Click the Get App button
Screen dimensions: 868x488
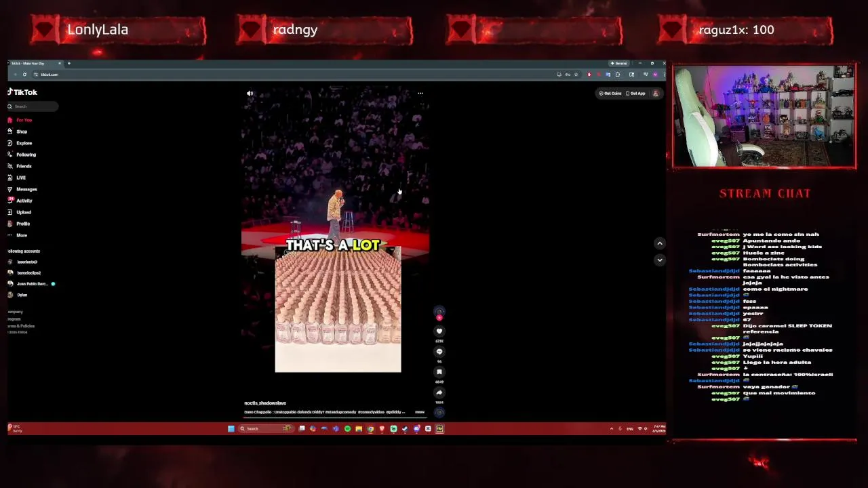pos(635,94)
